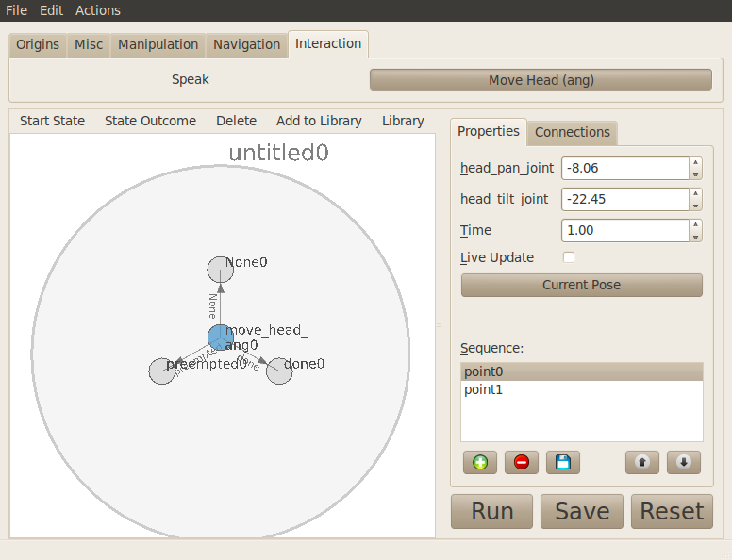Viewport: 732px width, 560px height.
Task: Click the Move Head (ang) button
Action: coord(541,80)
